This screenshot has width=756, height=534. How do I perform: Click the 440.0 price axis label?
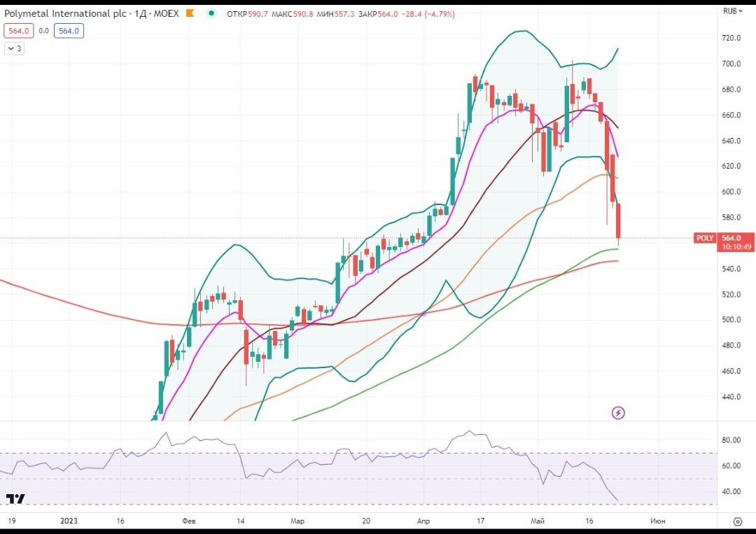coord(731,397)
